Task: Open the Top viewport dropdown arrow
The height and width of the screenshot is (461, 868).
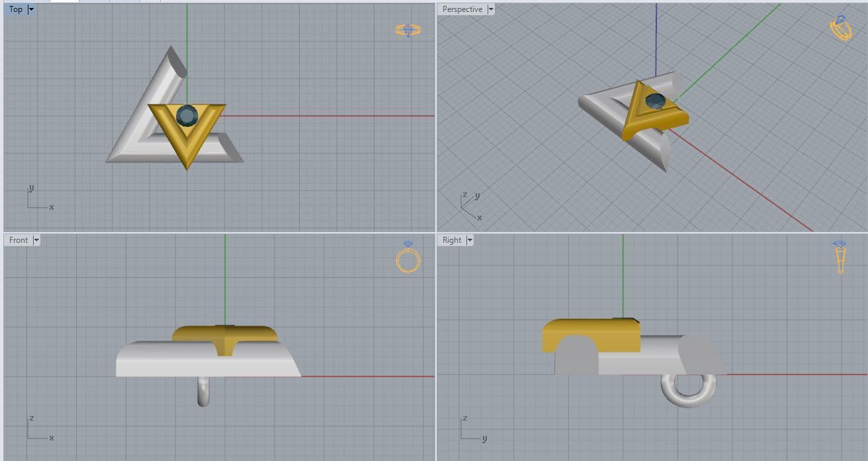Action: (x=32, y=9)
